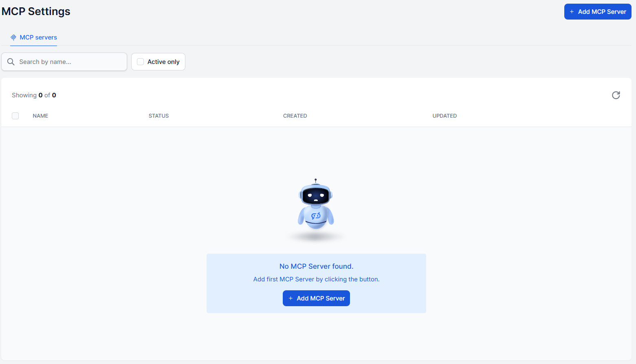Click the Active only filter label
This screenshot has height=364, width=636.
pyautogui.click(x=163, y=62)
